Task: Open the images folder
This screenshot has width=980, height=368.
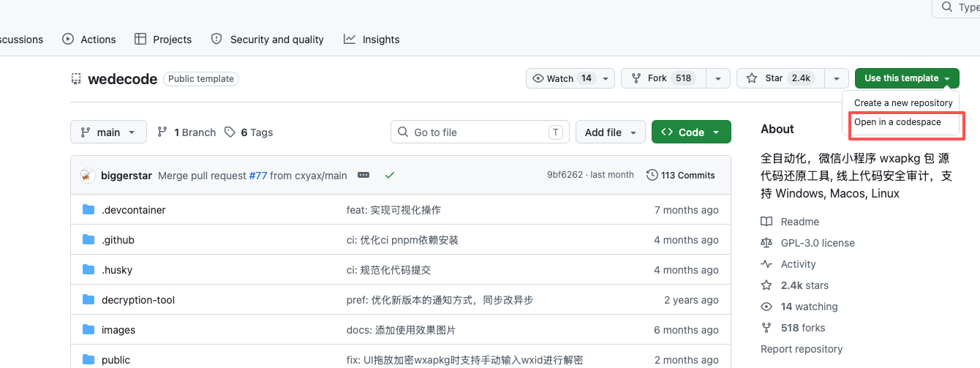Action: click(x=118, y=330)
